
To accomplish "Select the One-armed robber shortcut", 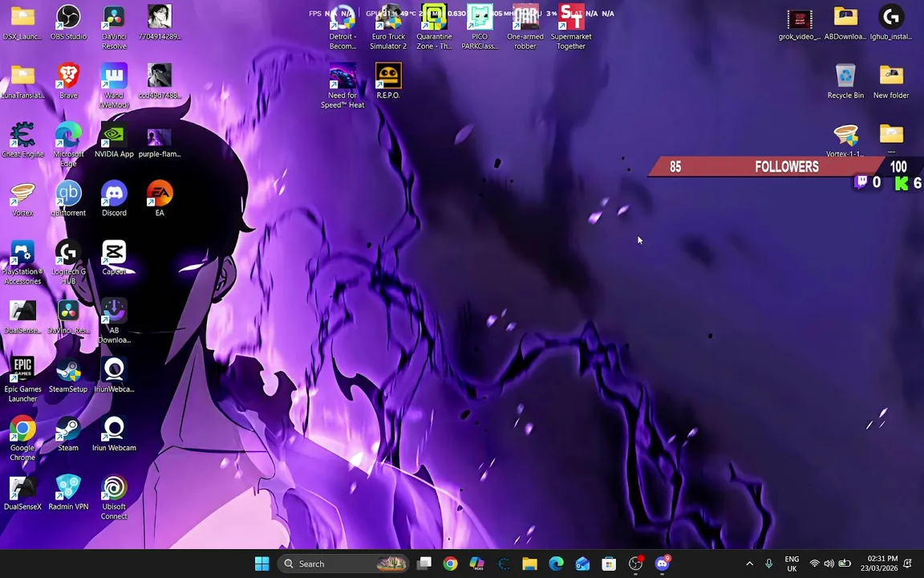I will click(525, 28).
